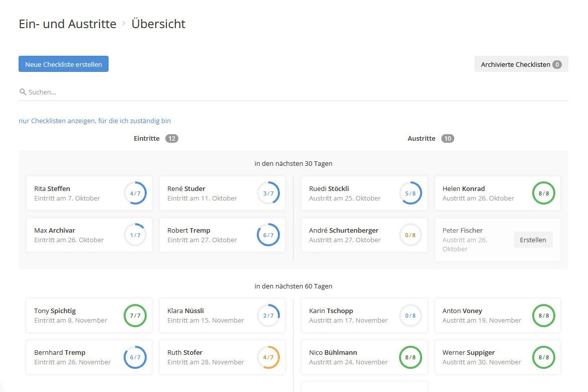This screenshot has width=588, height=392.
Task: Click the Neue Checkliste erstellen button
Action: pos(63,64)
